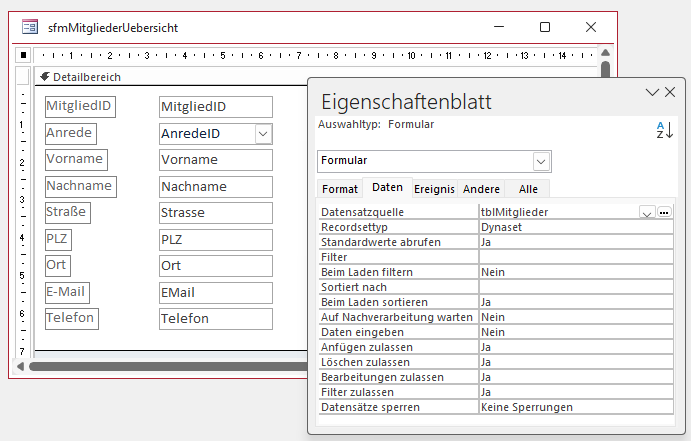Select the Ort label control
691x441 pixels.
58,266
